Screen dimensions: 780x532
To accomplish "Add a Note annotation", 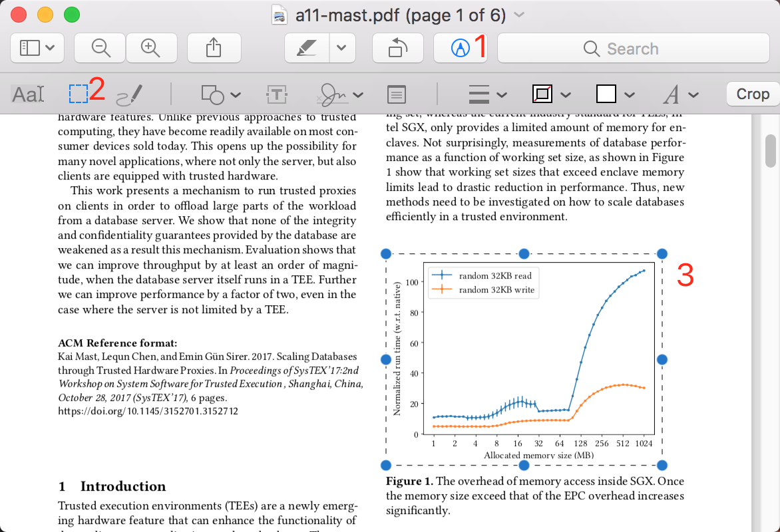I will click(x=396, y=93).
